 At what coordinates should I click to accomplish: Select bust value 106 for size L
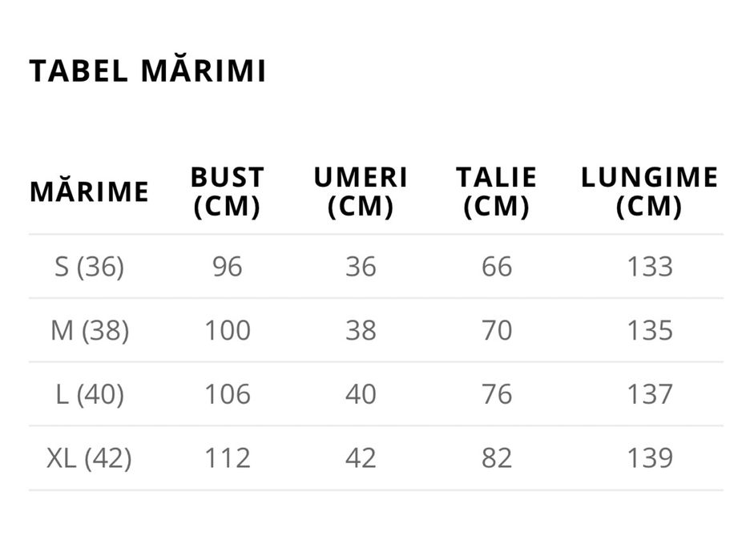(228, 394)
